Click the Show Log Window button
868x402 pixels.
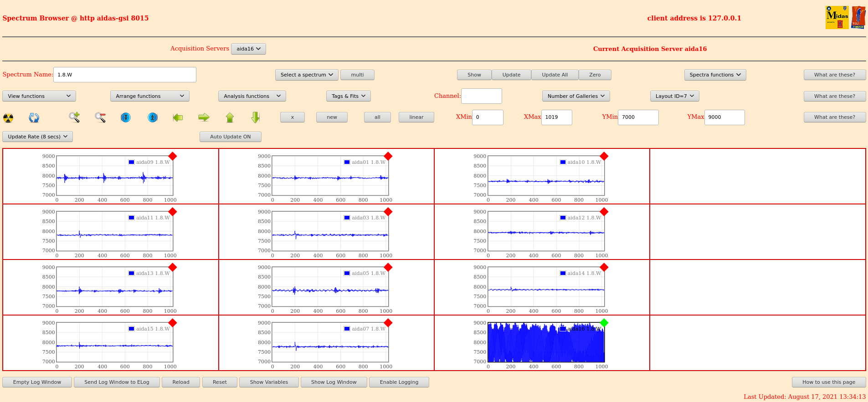tap(334, 382)
